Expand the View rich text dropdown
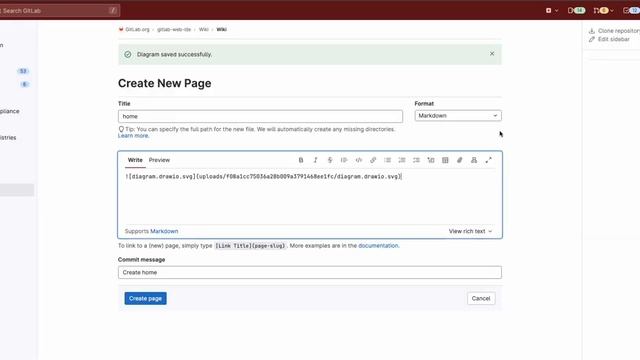This screenshot has height=360, width=640. [x=470, y=231]
